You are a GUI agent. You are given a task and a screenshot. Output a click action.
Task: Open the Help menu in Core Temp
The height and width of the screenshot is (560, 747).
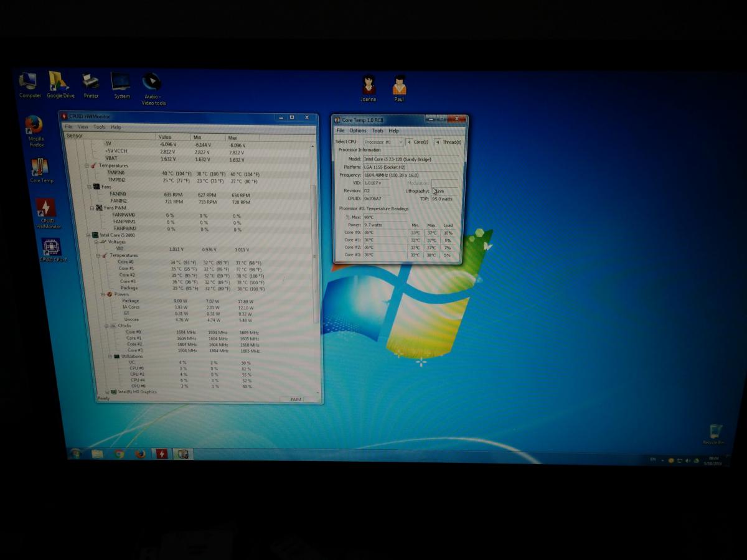coord(394,131)
